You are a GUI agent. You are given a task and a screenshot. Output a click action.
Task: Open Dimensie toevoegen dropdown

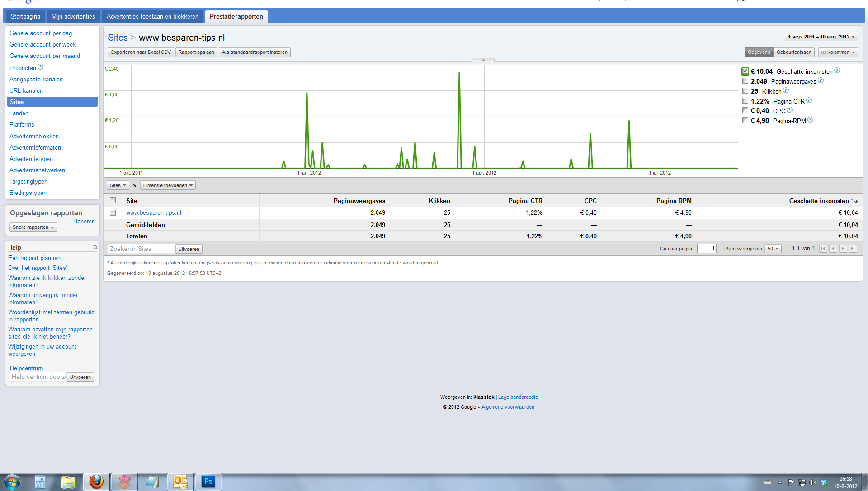point(168,185)
